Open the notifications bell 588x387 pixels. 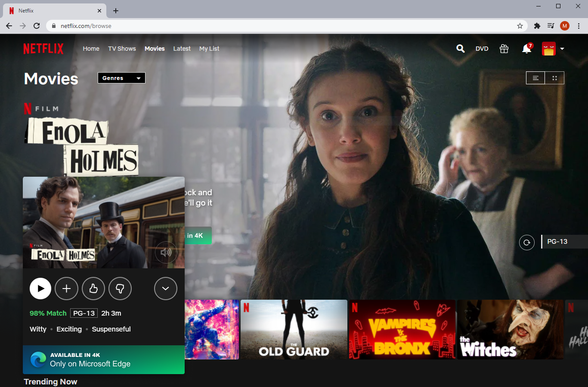click(x=526, y=49)
